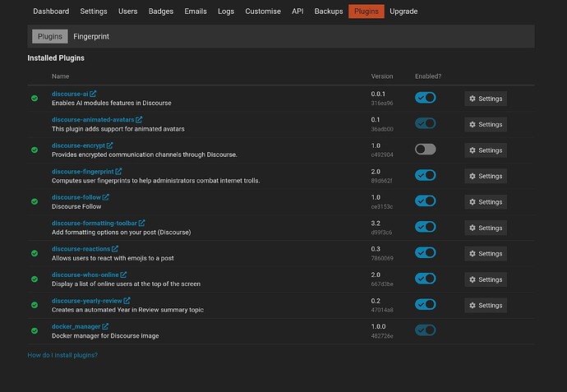Open external link icon beside discourse-animated-avatars
567x392 pixels.
click(x=139, y=119)
